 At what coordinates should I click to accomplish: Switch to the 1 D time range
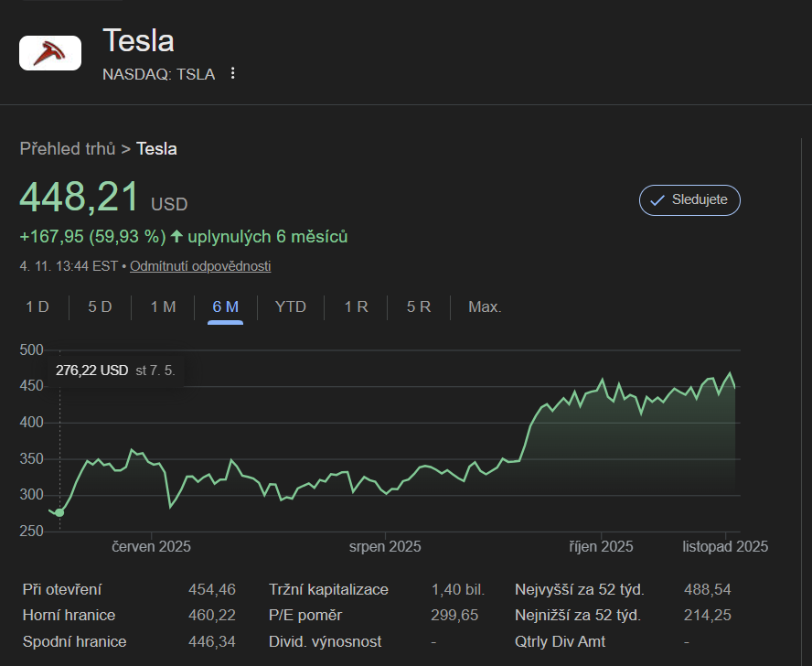point(37,307)
